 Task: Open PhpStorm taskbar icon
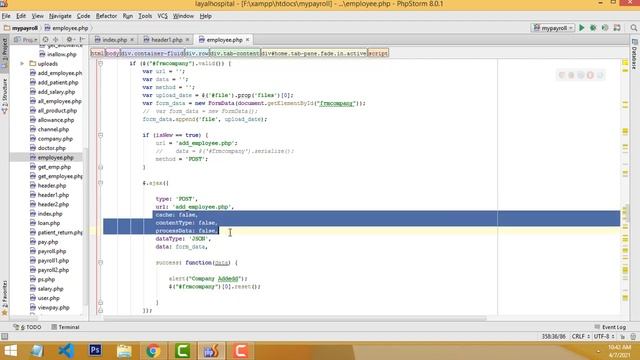(211, 351)
